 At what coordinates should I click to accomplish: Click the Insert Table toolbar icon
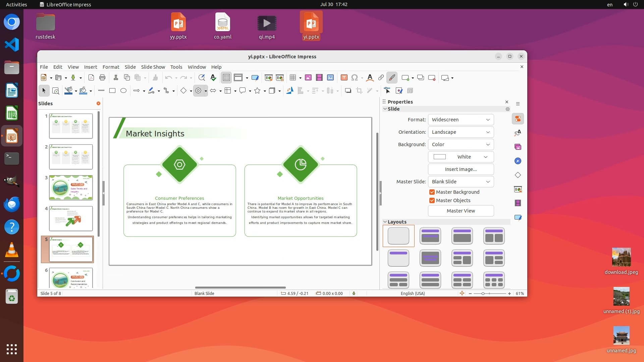[293, 78]
